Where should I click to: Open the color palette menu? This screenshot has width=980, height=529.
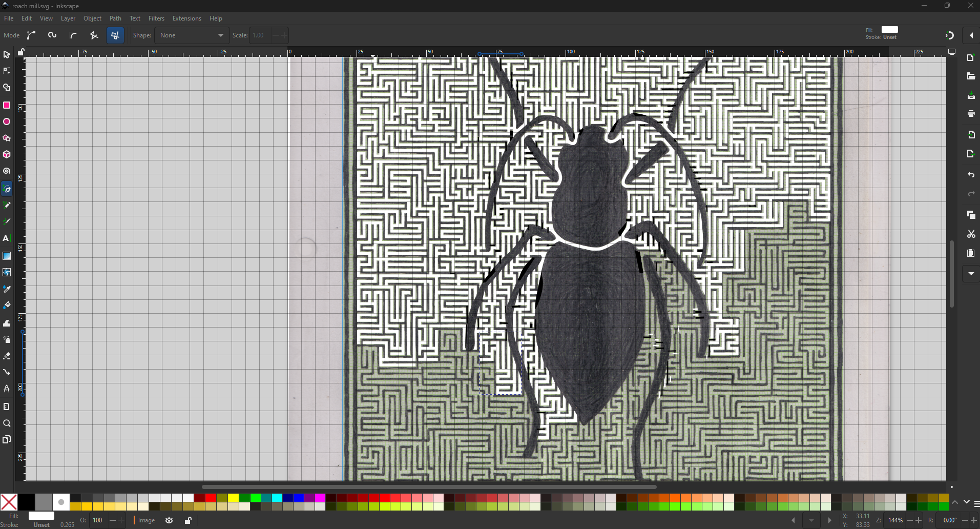click(x=976, y=504)
